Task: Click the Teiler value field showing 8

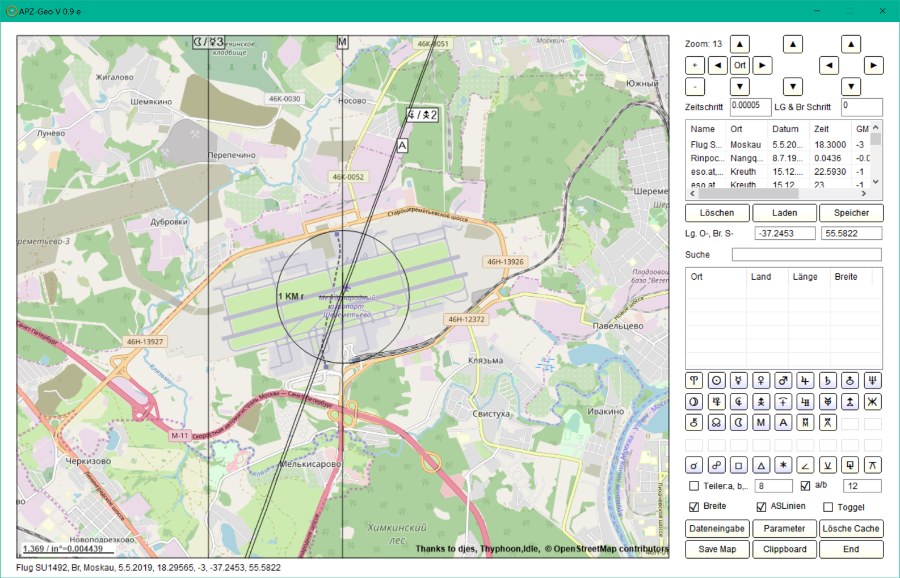Action: (773, 486)
